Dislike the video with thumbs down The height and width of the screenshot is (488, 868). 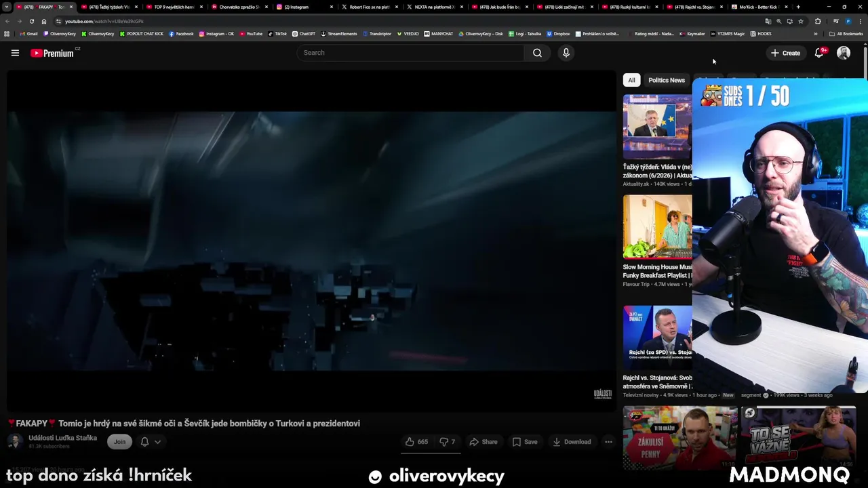(x=448, y=442)
